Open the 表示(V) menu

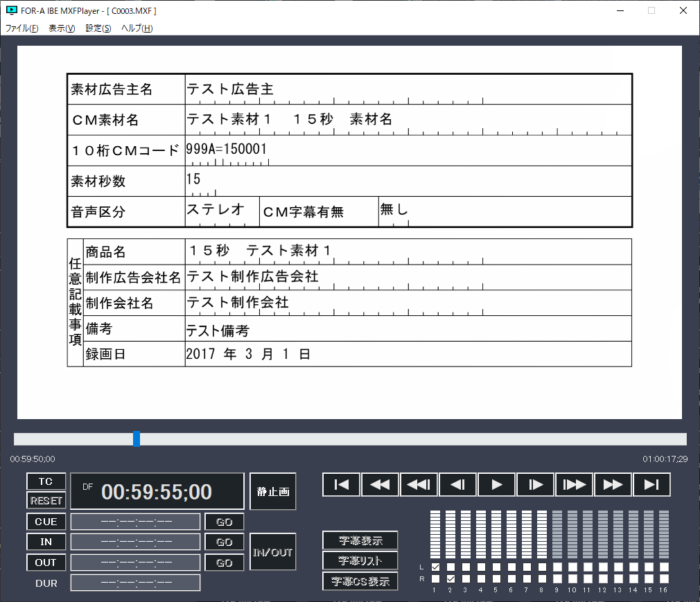tap(62, 28)
